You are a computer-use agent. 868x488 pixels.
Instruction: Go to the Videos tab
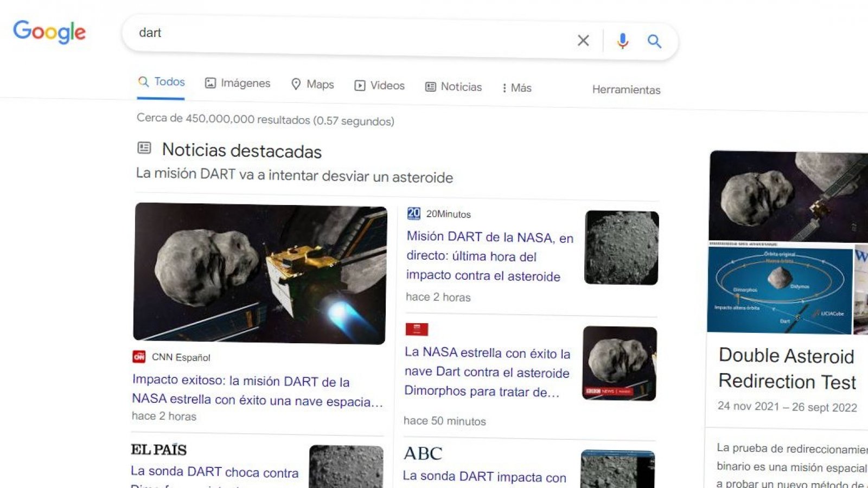pyautogui.click(x=380, y=86)
